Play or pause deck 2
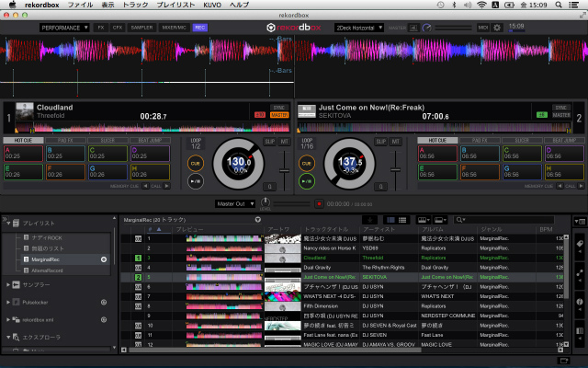Viewport: 588px width, 368px height. pyautogui.click(x=306, y=181)
